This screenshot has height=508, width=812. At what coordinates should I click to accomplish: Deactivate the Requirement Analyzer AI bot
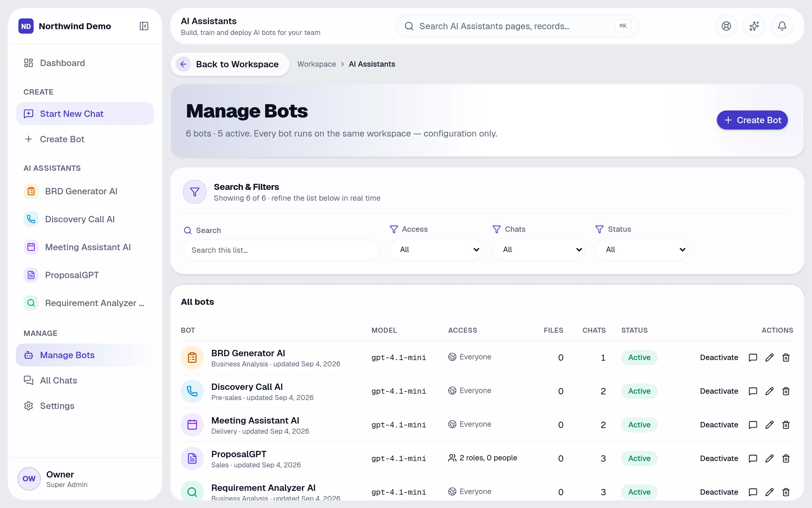pyautogui.click(x=719, y=492)
